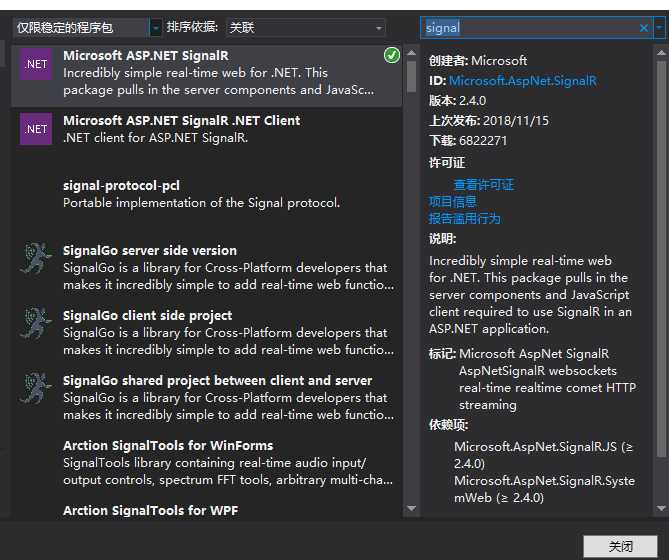
Task: Click the ".NET client for ASP.NET SignalR." description
Action: [155, 138]
